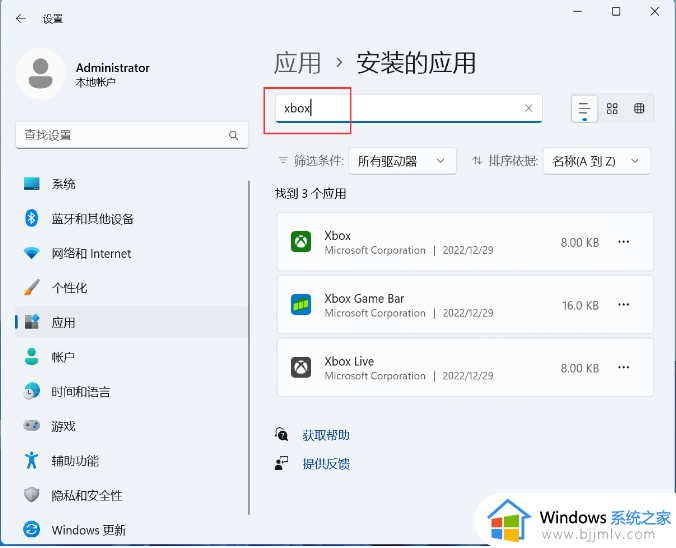This screenshot has width=676, height=548.
Task: Maximize the Settings window
Action: pyautogui.click(x=616, y=12)
